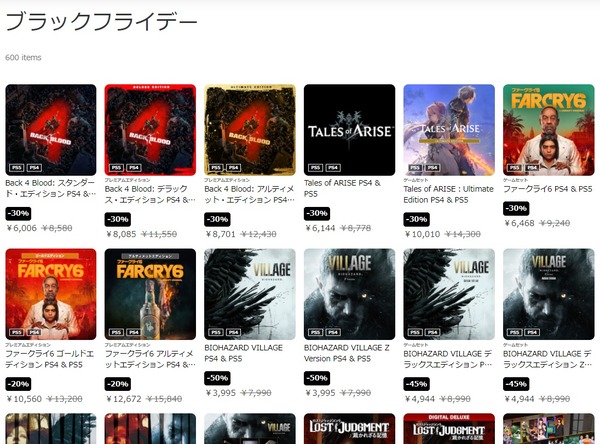
Task: Open Back 4 Blood Standard Edition cover art
Action: [x=51, y=130]
